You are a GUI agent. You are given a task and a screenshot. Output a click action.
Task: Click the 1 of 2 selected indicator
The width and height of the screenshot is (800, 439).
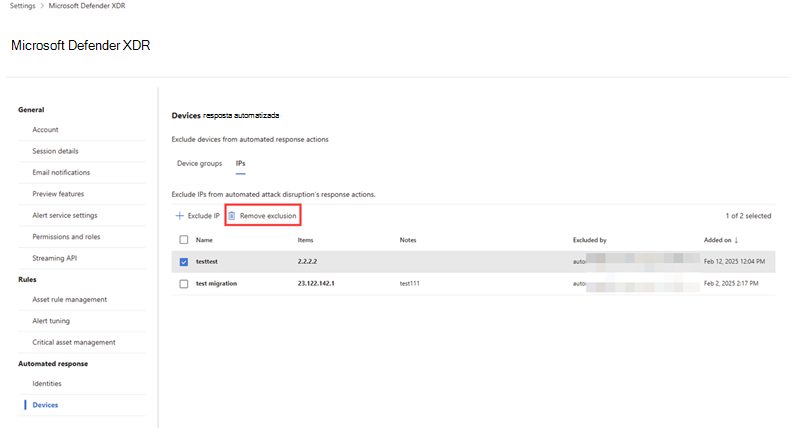tap(748, 216)
